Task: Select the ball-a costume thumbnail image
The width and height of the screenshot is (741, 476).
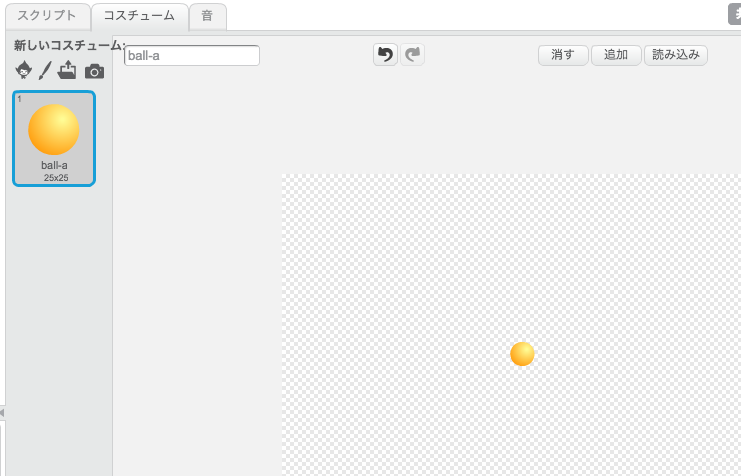Action: [x=54, y=130]
